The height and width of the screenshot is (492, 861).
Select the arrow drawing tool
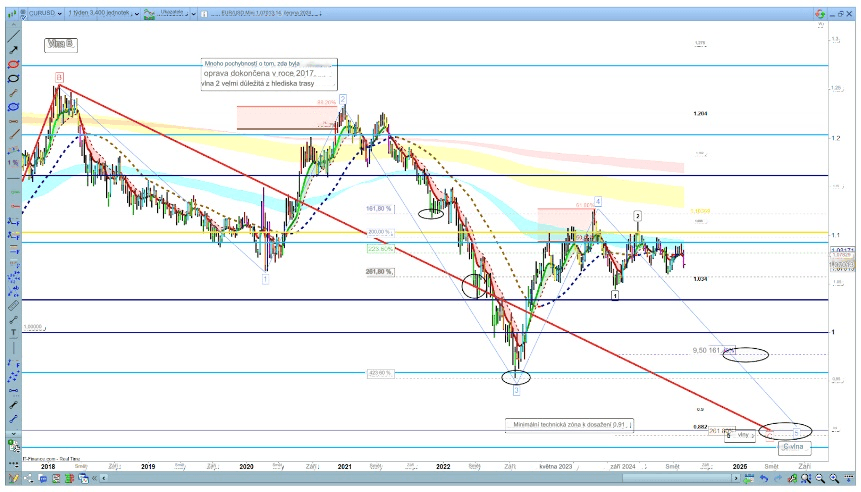pos(13,49)
